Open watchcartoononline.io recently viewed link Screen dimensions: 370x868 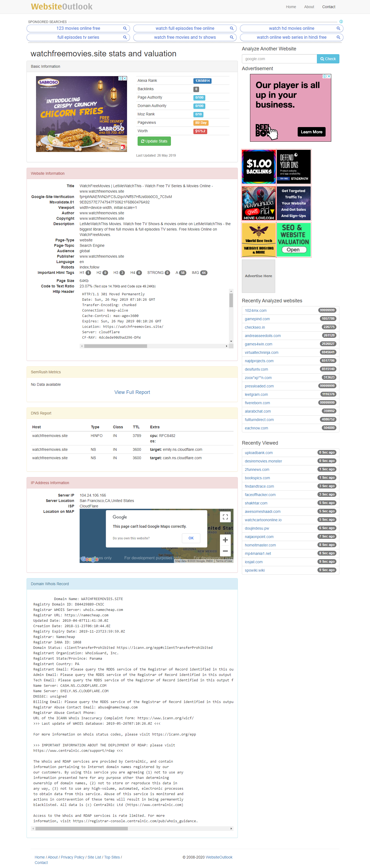point(263,520)
